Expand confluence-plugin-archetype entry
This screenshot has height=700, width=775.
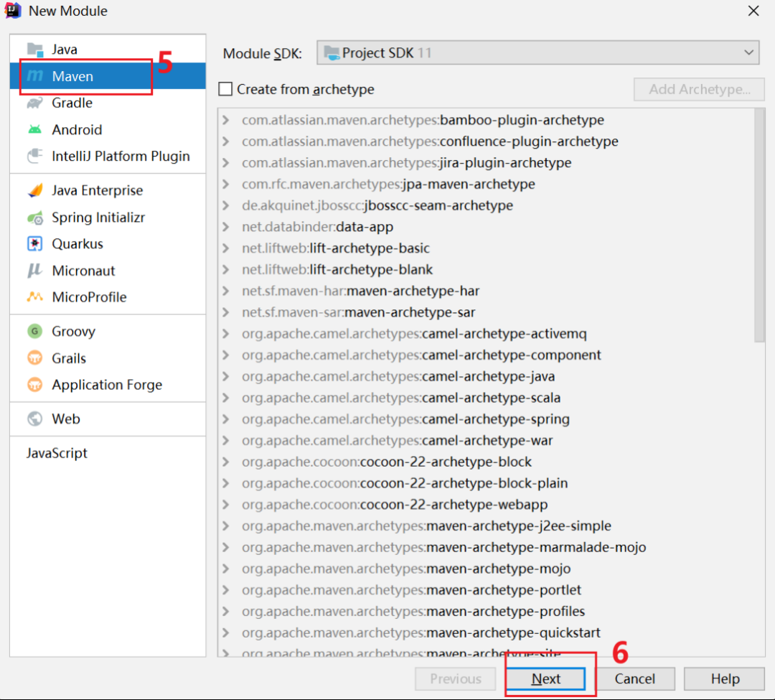pos(226,141)
